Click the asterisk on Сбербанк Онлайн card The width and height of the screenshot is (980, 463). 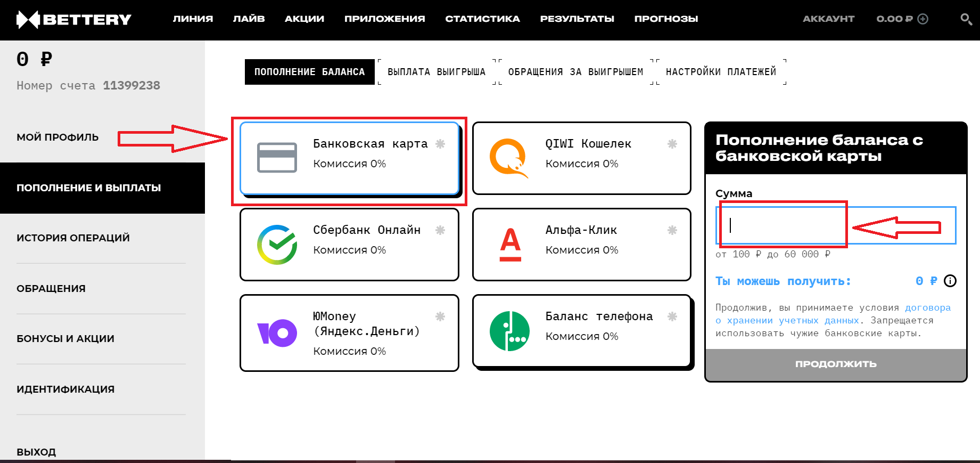pyautogui.click(x=440, y=230)
